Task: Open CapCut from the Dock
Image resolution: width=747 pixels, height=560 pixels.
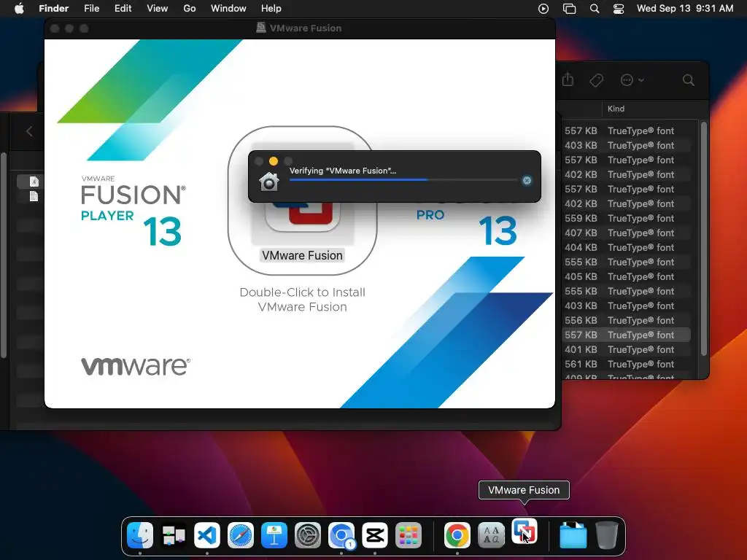Action: pos(375,535)
